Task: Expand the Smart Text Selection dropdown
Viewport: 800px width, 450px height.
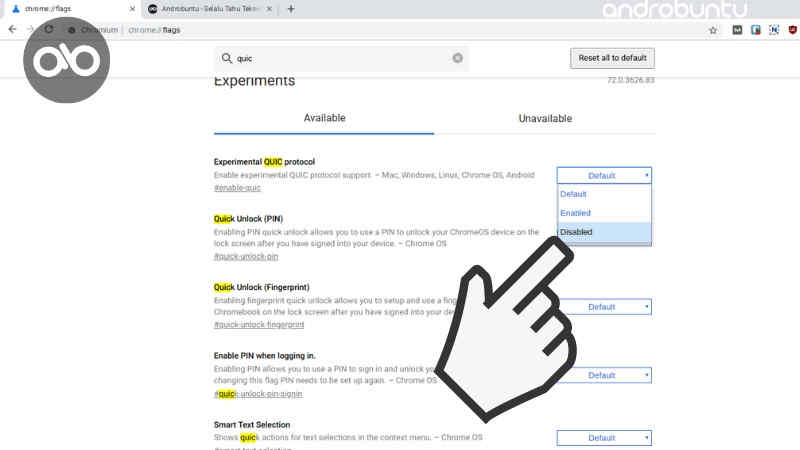Action: click(x=604, y=438)
